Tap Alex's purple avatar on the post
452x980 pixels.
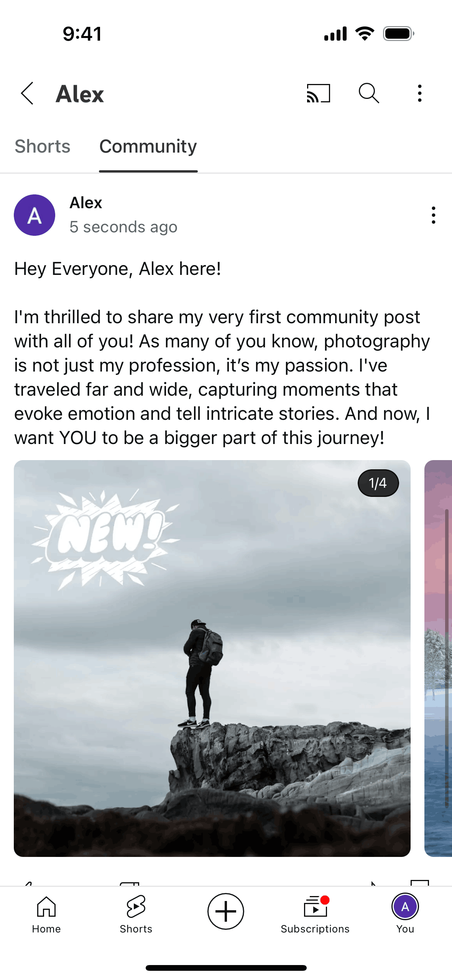[35, 215]
